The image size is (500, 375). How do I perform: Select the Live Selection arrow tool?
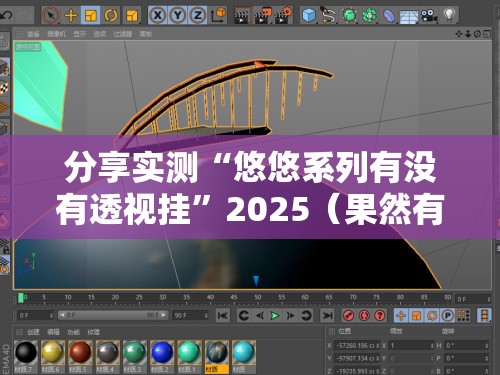(51, 15)
